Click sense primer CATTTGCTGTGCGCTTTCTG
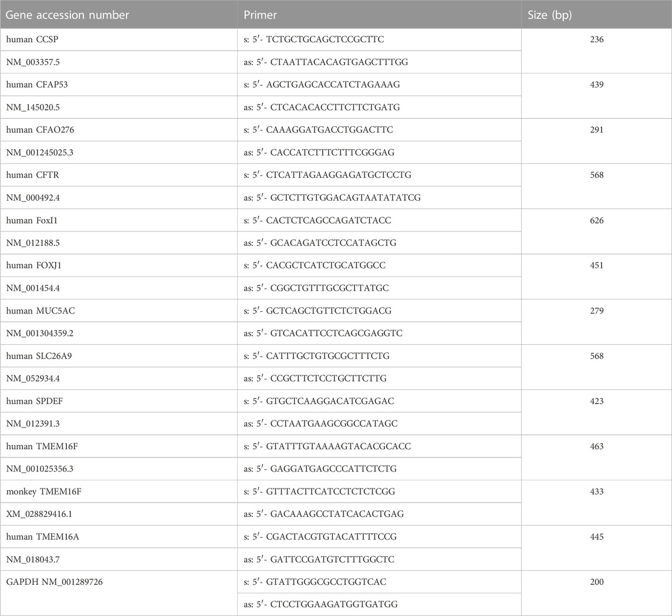 pyautogui.click(x=328, y=356)
